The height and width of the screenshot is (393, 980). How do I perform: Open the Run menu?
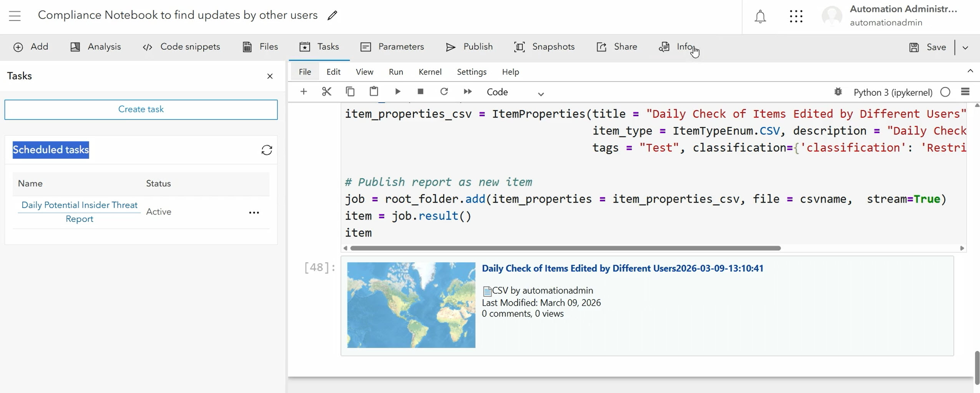click(396, 72)
